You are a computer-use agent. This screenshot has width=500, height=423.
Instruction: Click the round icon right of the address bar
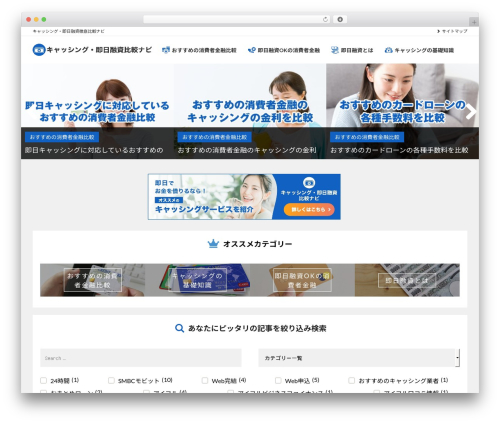340,19
